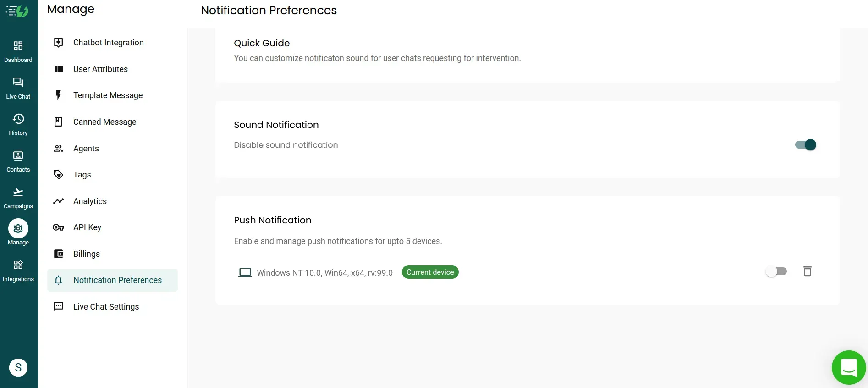Open the green chat widget bubble
The image size is (868, 388).
pos(848,367)
